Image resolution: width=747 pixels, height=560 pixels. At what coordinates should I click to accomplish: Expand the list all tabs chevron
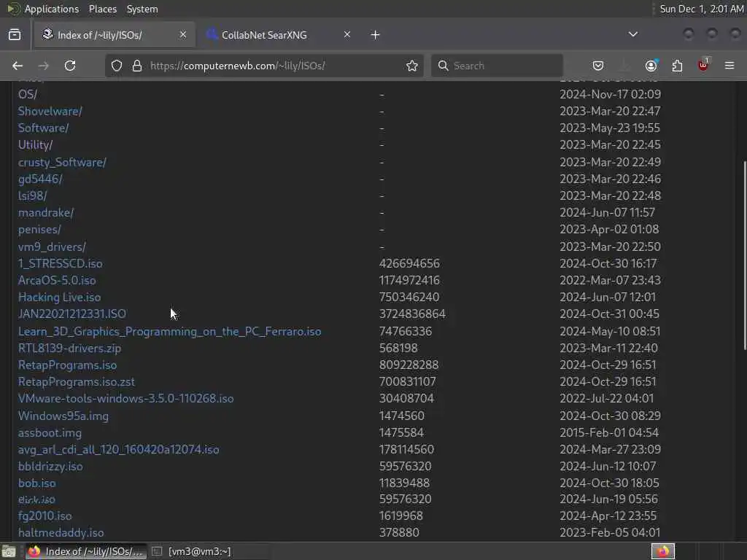(633, 34)
